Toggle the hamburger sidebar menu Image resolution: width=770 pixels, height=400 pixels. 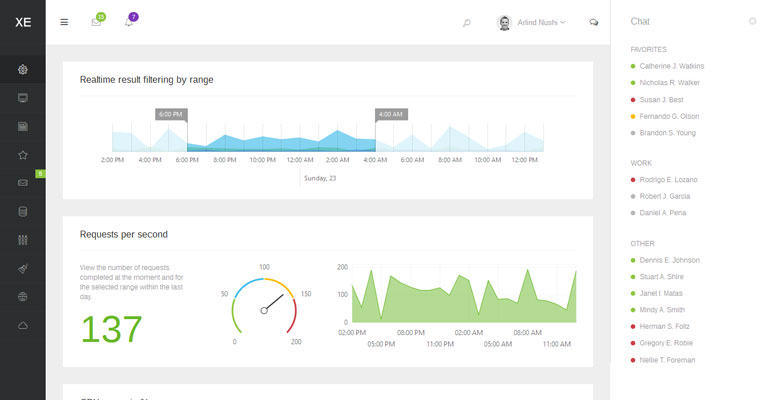click(65, 22)
